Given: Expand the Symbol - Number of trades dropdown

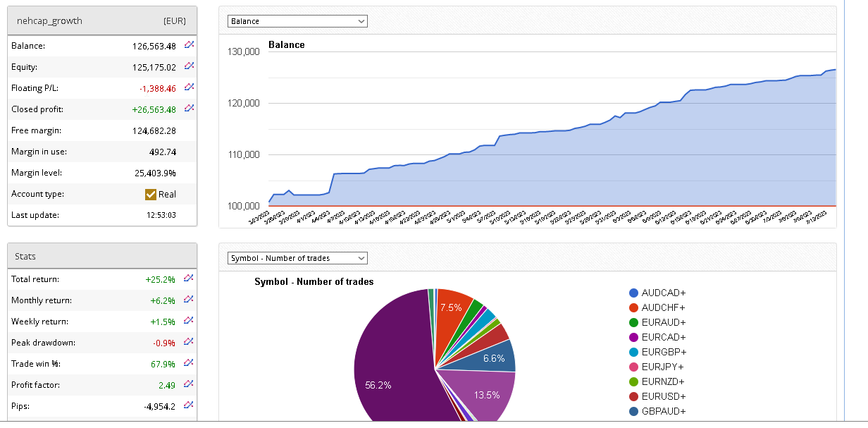Looking at the screenshot, I should point(297,258).
